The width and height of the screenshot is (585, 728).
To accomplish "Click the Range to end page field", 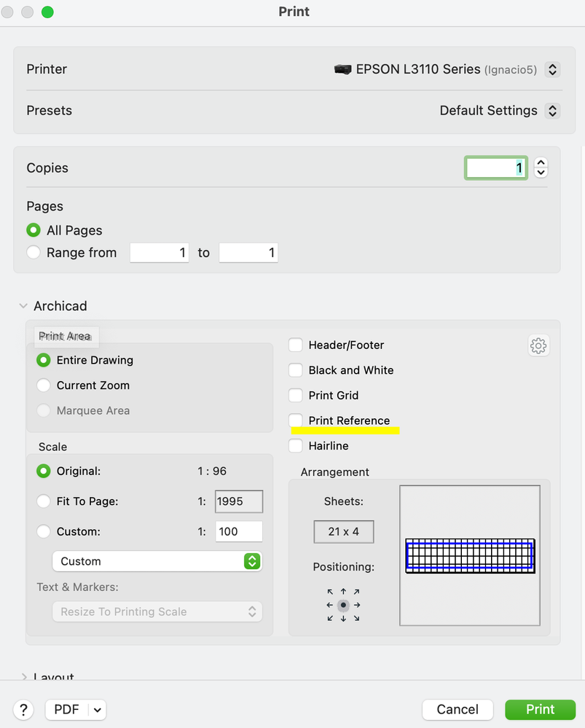I will (248, 253).
